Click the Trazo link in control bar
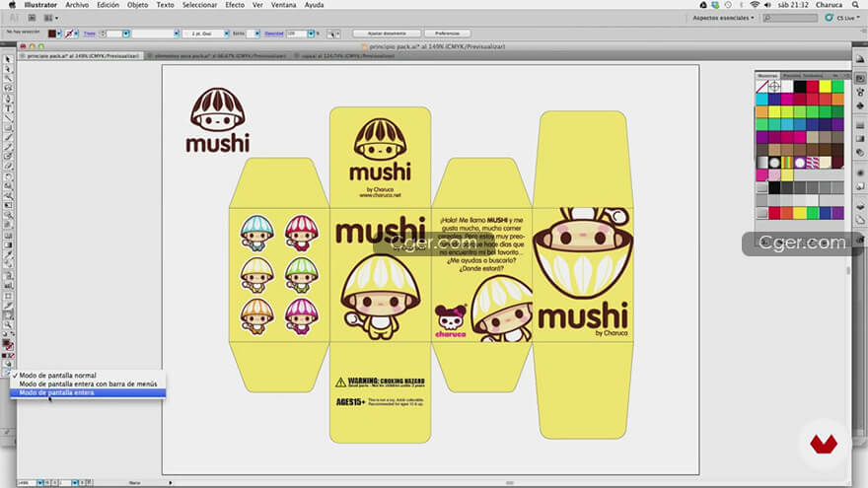The image size is (868, 488). click(89, 34)
